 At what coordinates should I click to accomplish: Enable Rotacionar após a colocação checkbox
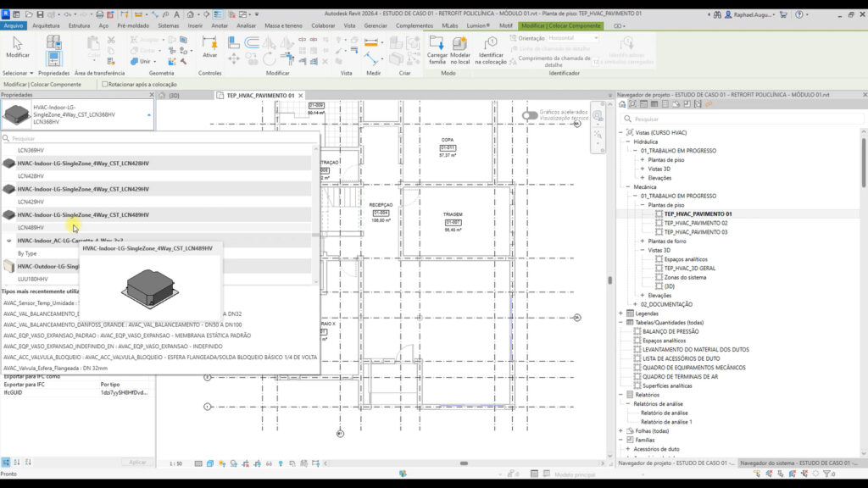pyautogui.click(x=104, y=84)
